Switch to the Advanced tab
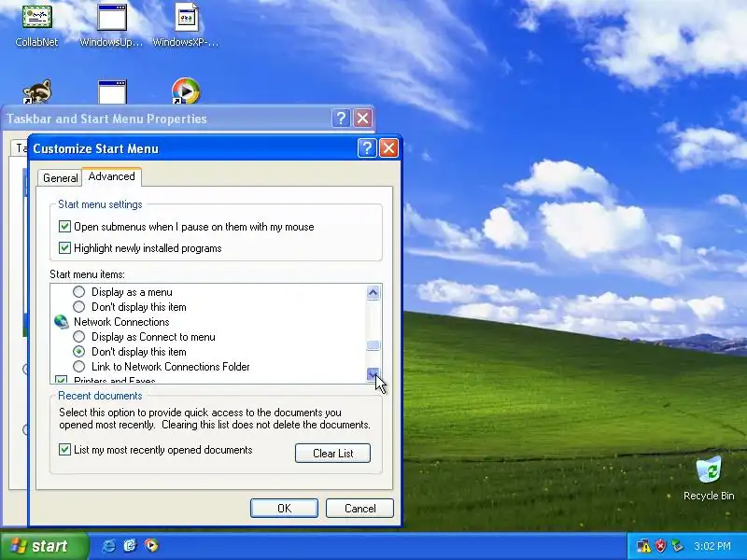This screenshot has height=560, width=747. 111,176
